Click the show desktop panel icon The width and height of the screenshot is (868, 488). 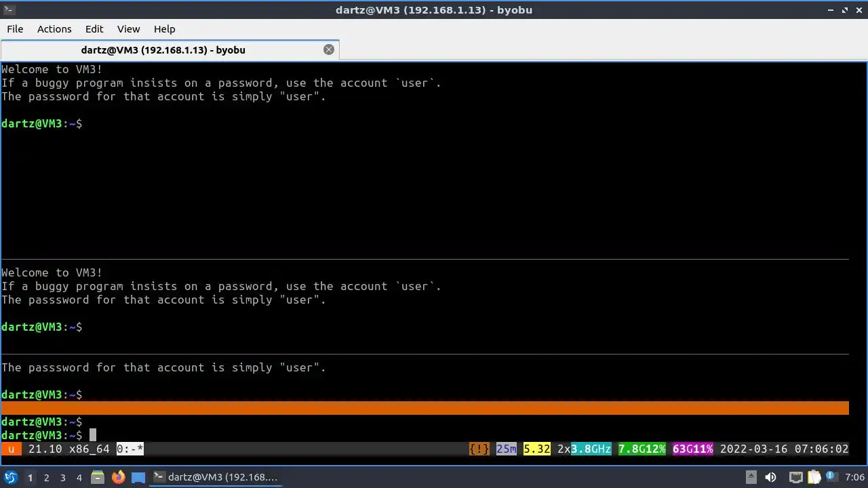138,477
